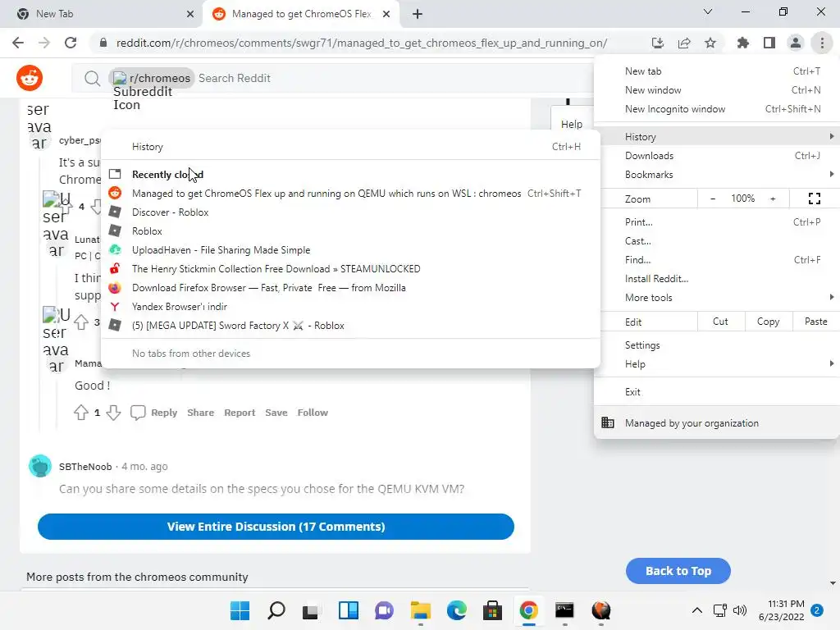The width and height of the screenshot is (840, 630).
Task: Increase zoom with the plus button
Action: [x=773, y=199]
